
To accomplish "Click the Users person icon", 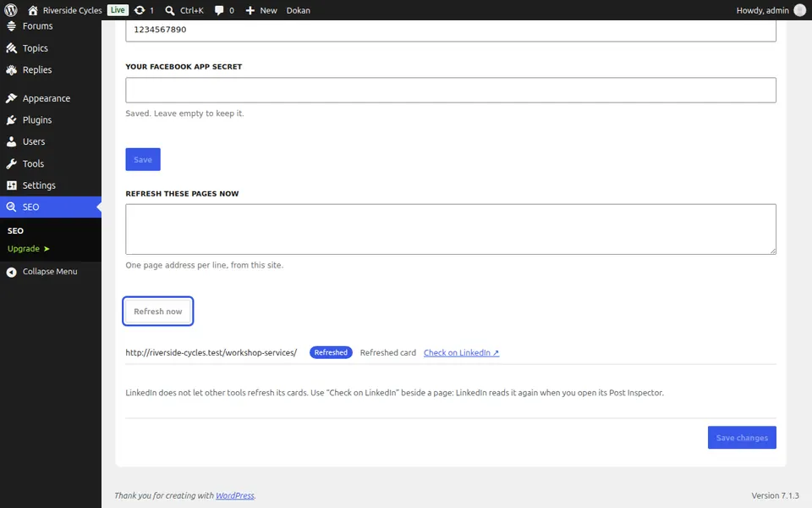I will (x=11, y=141).
